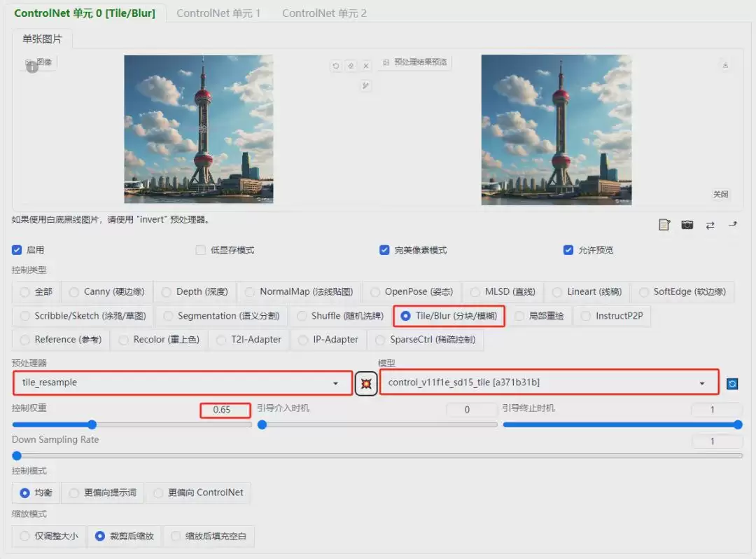Click the input image of the tower
This screenshot has width=756, height=559.
point(199,130)
